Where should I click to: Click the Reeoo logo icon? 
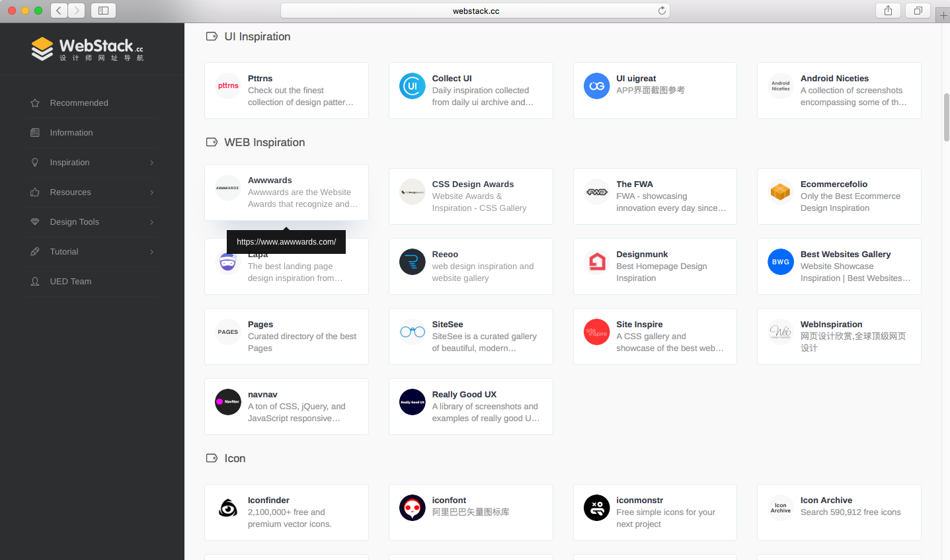coord(412,261)
